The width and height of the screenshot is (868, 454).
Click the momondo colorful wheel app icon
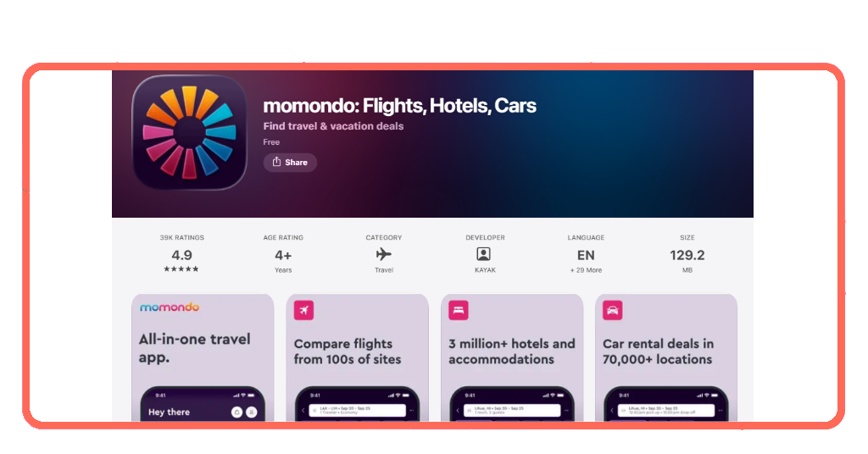click(189, 133)
